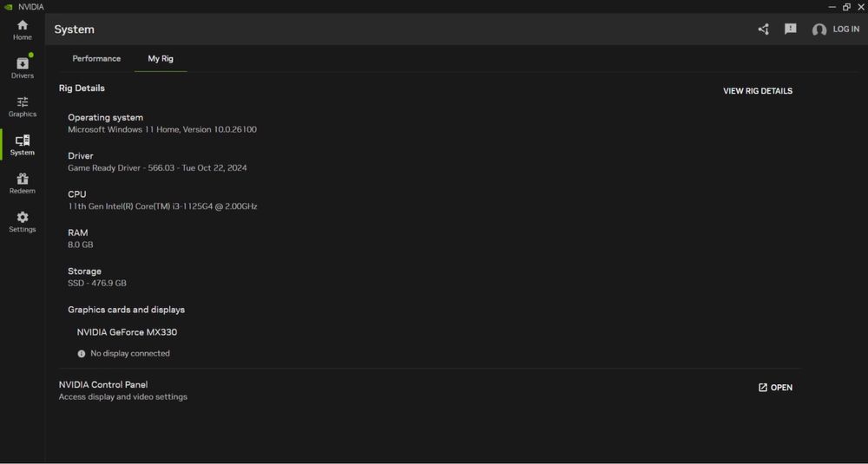
Task: Select the My Rig tab
Action: coord(161,59)
